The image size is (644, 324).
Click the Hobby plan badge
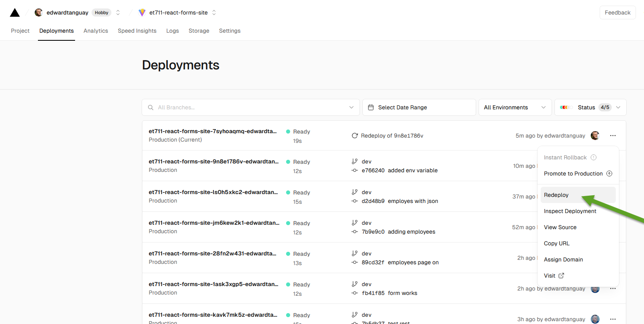(x=102, y=13)
